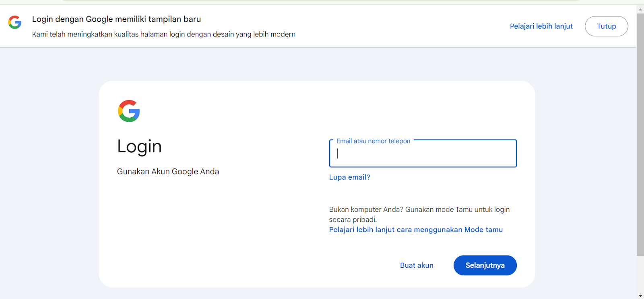
Task: Click banner title Login dengan Google memiliki tampilan baru
Action: (x=116, y=19)
